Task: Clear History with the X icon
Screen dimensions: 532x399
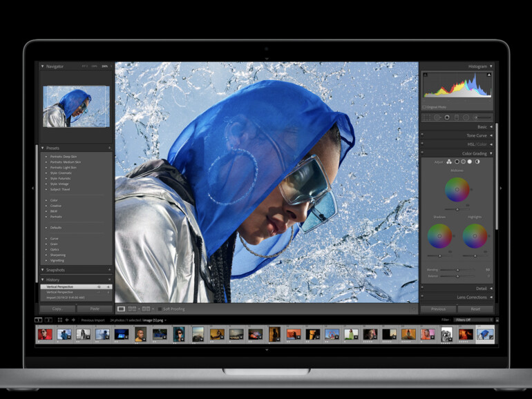Action: click(109, 280)
